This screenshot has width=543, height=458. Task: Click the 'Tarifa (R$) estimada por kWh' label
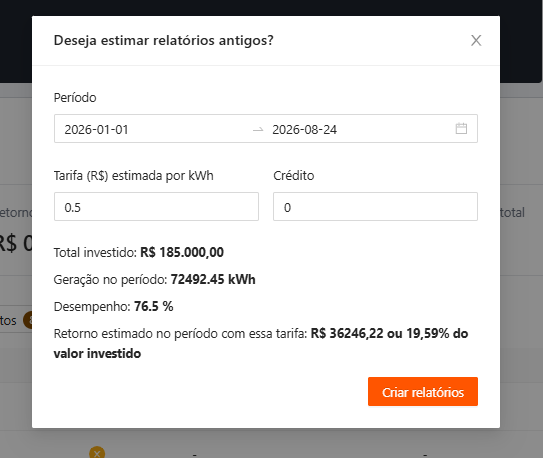coord(133,176)
